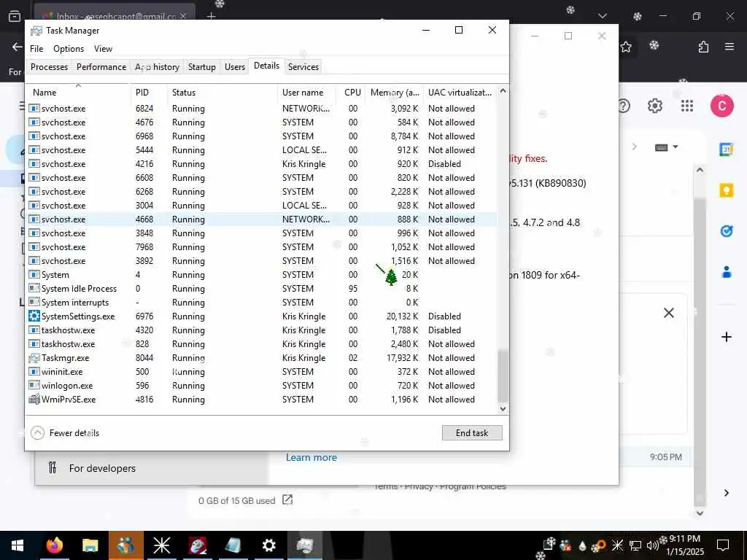Viewport: 747px width, 560px height.
Task: Show the Gmail side panel chevron
Action: click(x=726, y=493)
